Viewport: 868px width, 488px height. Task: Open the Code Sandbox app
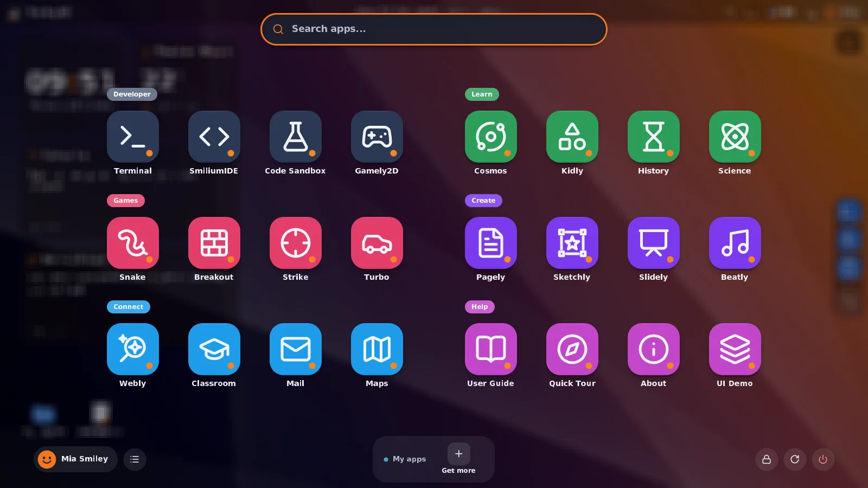(x=296, y=137)
